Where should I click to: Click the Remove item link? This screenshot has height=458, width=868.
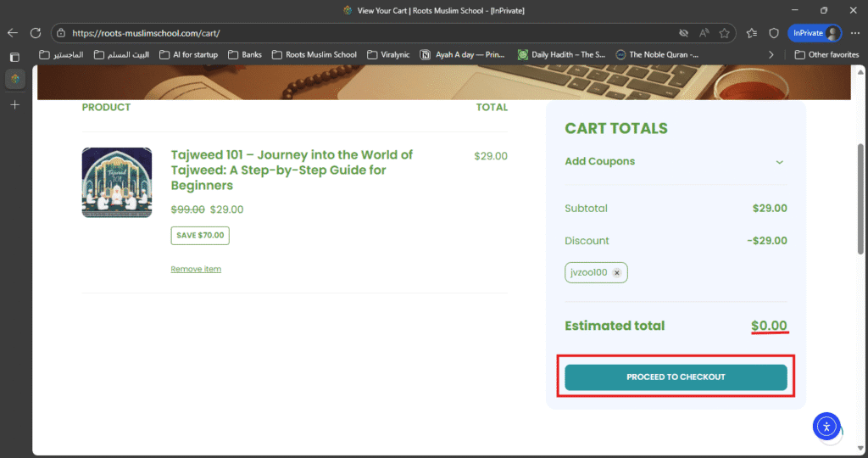click(196, 269)
